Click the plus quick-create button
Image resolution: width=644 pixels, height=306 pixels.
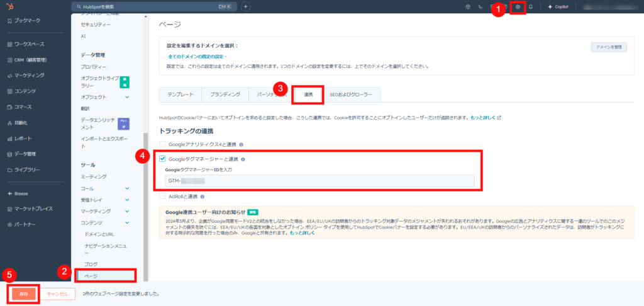245,6
